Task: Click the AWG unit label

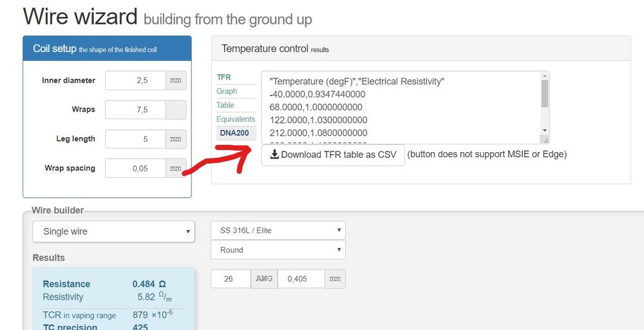Action: tap(264, 278)
